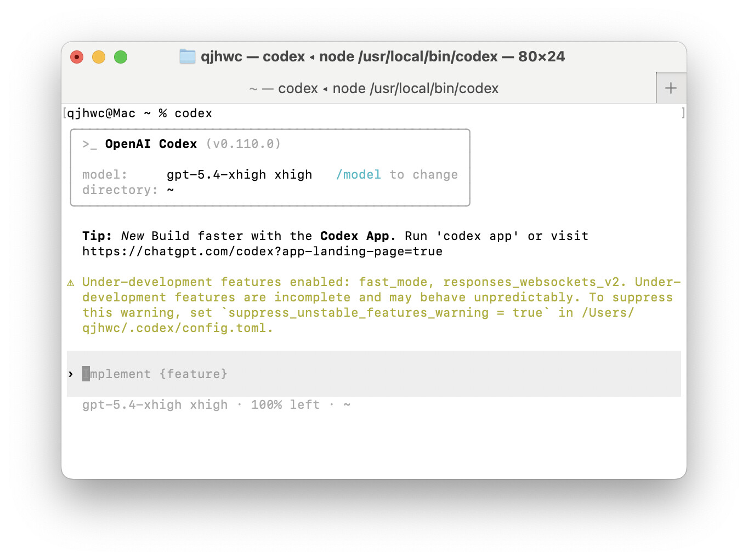This screenshot has width=748, height=560.
Task: Open a new terminal tab with plus button
Action: coord(671,88)
